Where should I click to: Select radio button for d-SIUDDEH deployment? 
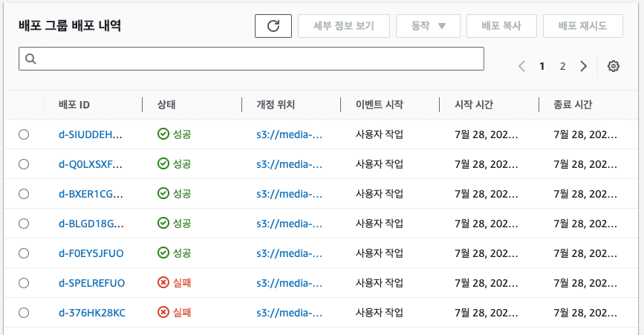point(24,134)
